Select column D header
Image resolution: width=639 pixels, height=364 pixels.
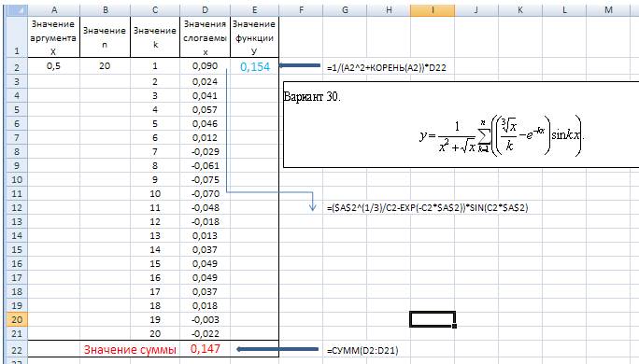coord(205,10)
